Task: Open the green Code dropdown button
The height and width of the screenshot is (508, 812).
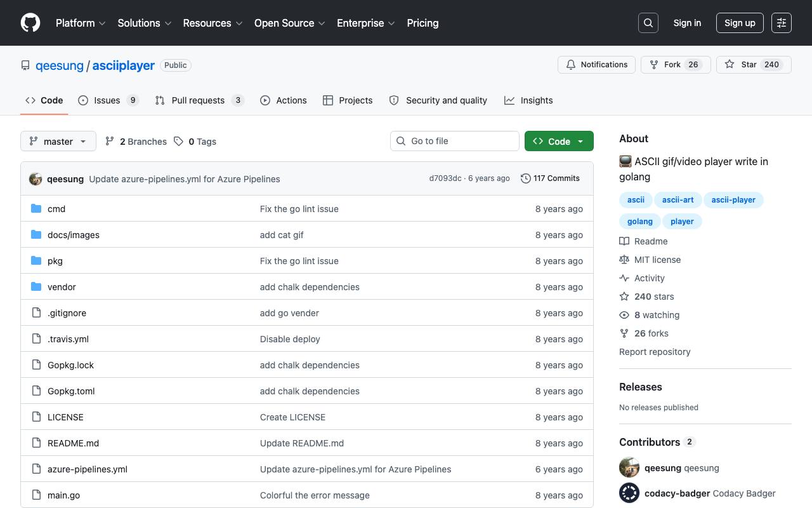Action: 559,141
